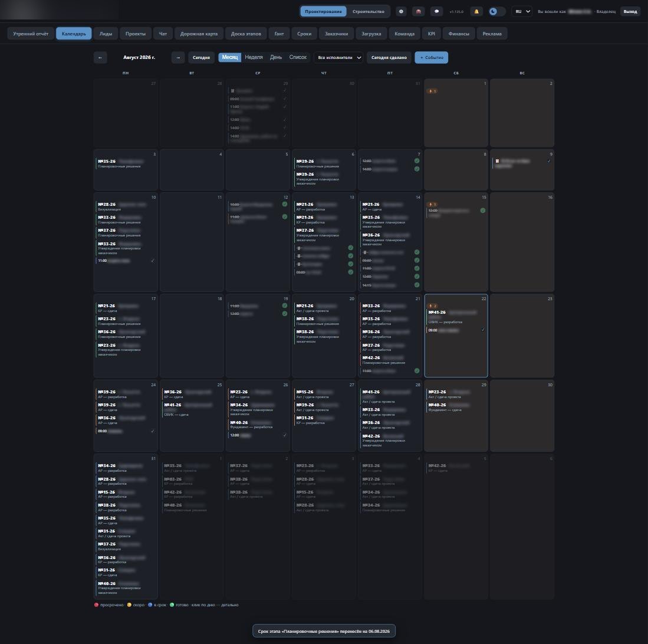Open №41-26 'ОВиК — разработка' on August 22

(x=456, y=317)
